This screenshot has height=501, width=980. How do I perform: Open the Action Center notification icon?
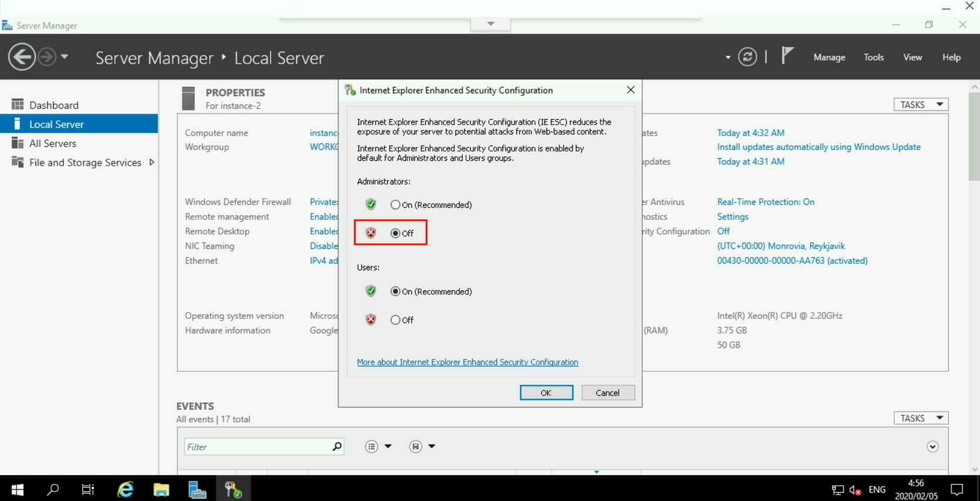pos(956,489)
